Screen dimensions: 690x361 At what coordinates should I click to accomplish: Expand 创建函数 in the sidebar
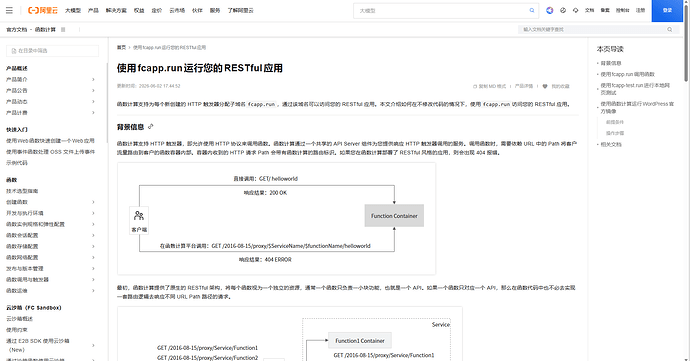tap(93, 202)
